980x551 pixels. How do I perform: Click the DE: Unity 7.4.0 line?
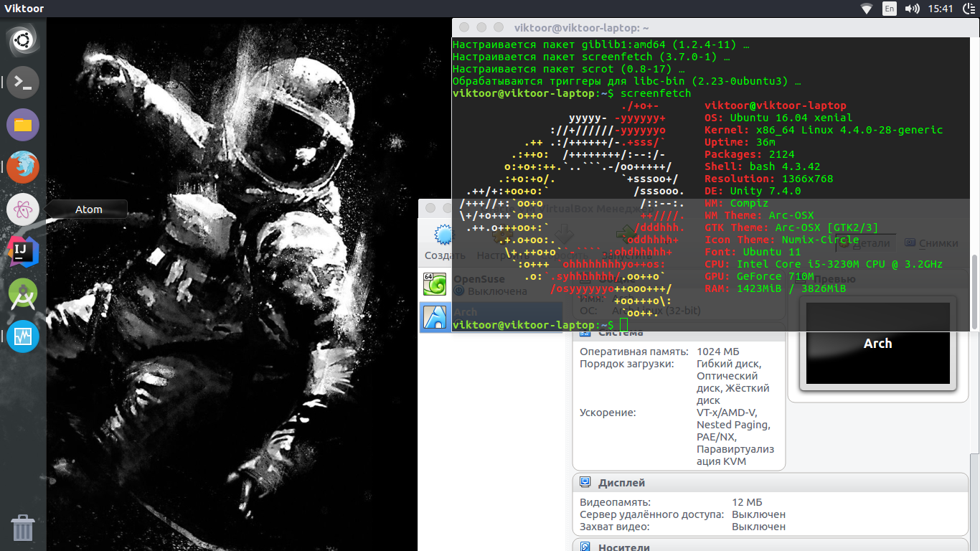753,191
